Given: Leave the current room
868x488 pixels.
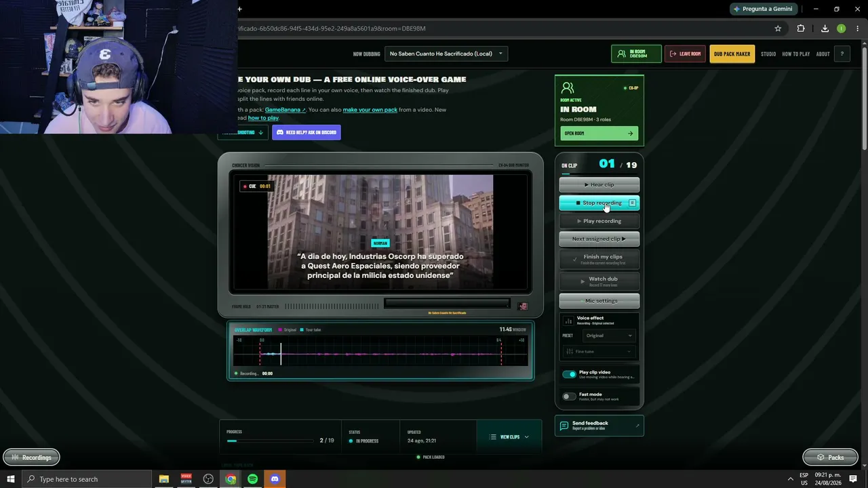Looking at the screenshot, I should pos(685,54).
